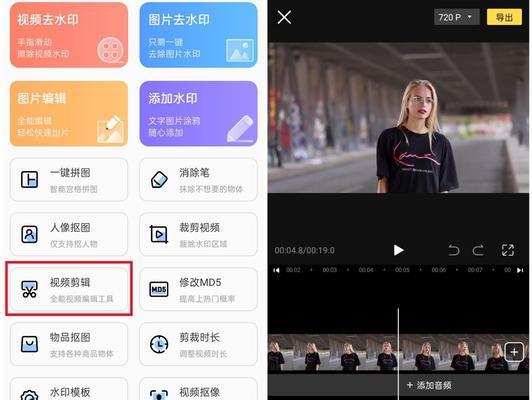The height and width of the screenshot is (400, 532).
Task: Select the 一键拼图 collage icon
Action: click(x=30, y=179)
